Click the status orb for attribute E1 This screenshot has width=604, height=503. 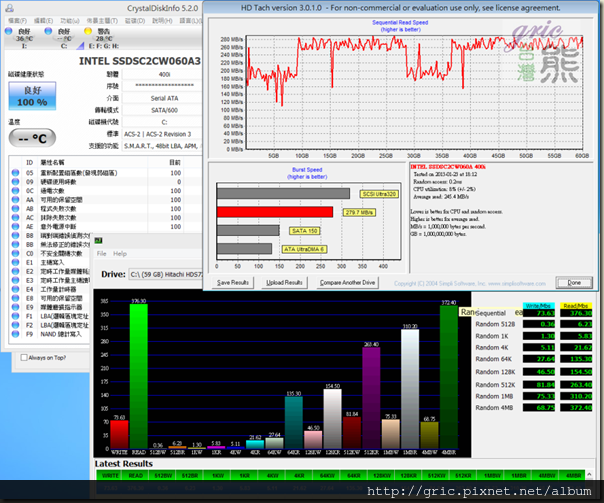[x=15, y=262]
